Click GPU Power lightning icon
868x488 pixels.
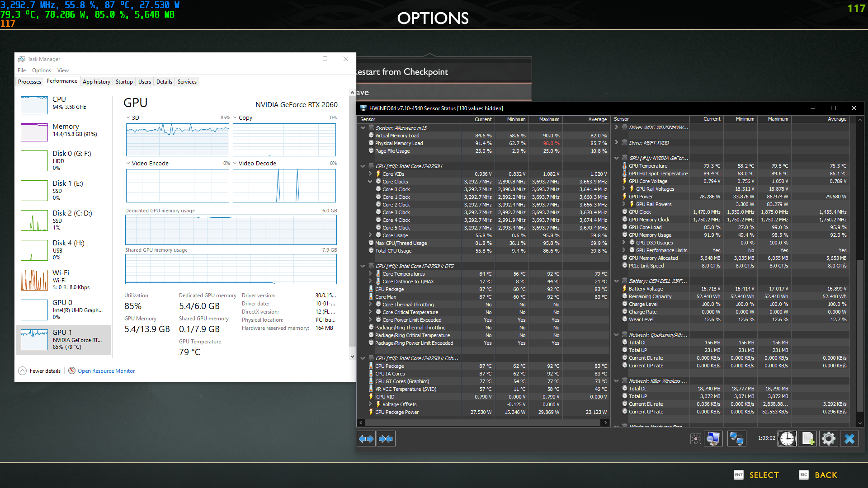coord(624,197)
